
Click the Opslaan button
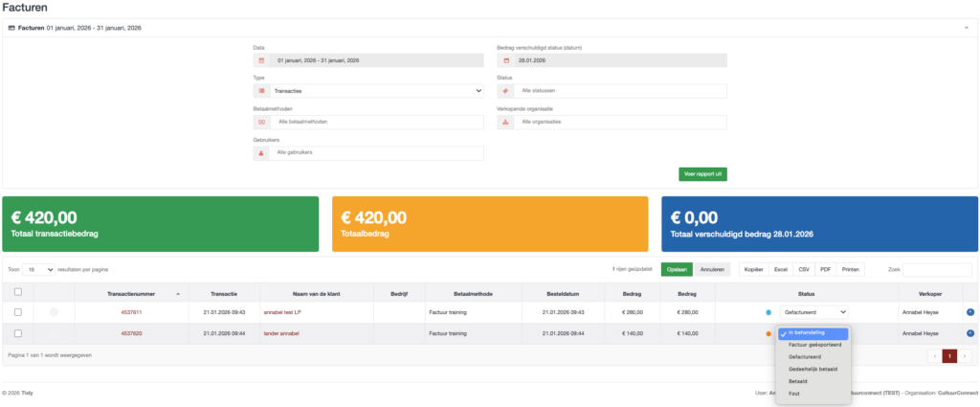676,270
